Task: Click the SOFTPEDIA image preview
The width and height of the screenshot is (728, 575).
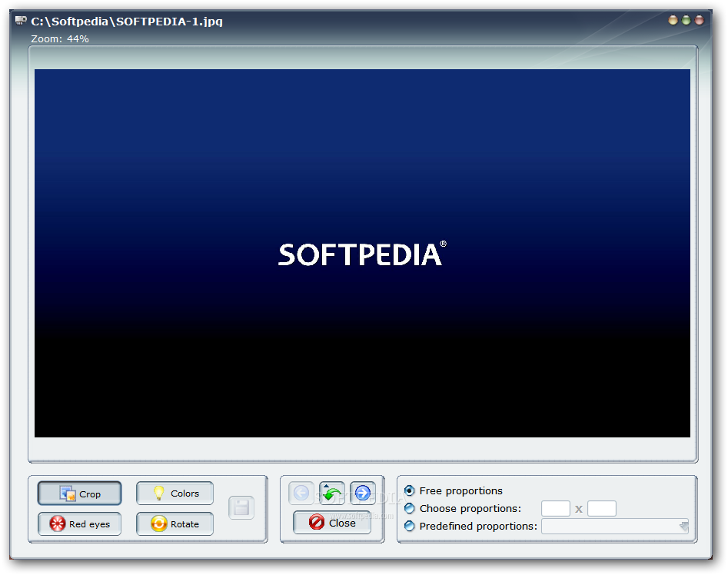Action: pyautogui.click(x=362, y=254)
